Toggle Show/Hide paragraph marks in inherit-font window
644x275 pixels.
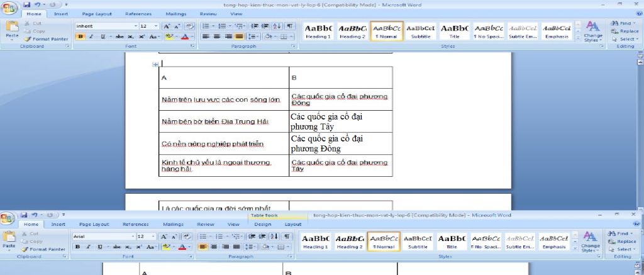[x=290, y=26]
